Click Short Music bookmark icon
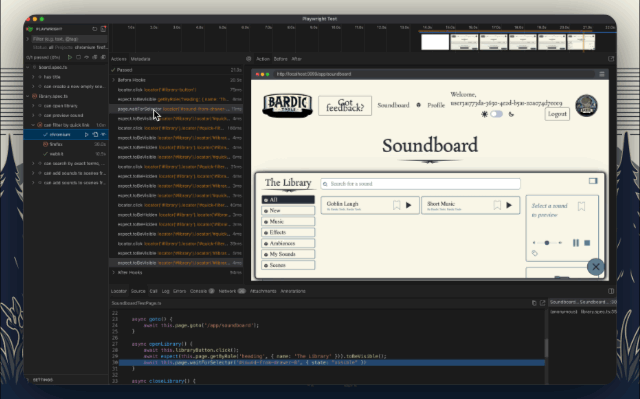This screenshot has width=640, height=399. point(497,205)
